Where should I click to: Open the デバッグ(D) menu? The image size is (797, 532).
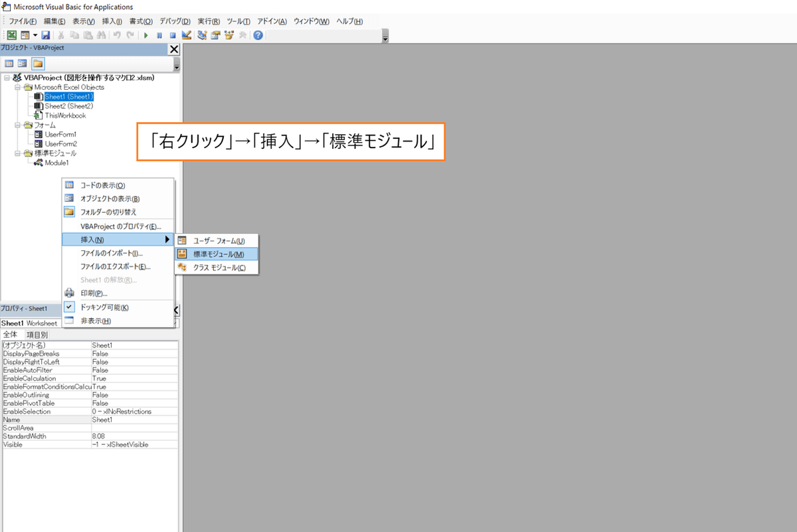(175, 21)
